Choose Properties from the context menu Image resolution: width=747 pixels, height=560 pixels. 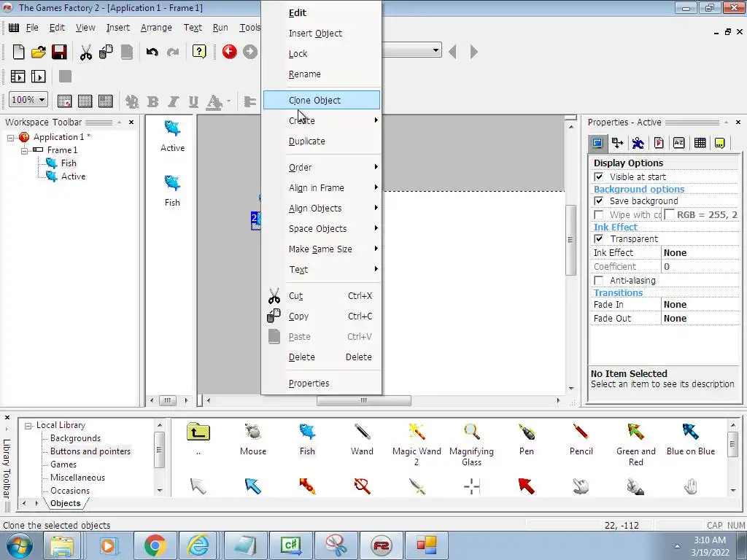pyautogui.click(x=322, y=383)
